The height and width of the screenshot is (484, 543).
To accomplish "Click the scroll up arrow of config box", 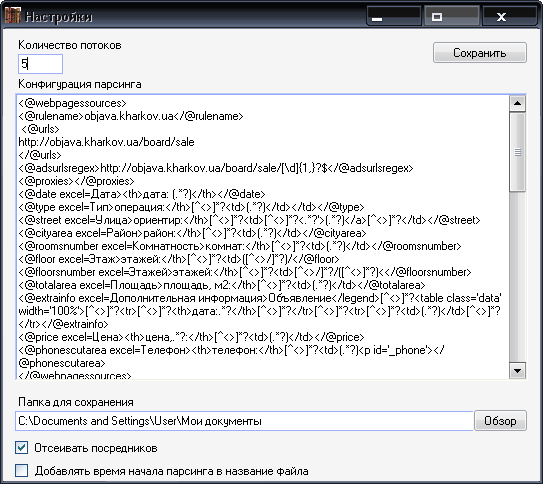I will pos(517,103).
